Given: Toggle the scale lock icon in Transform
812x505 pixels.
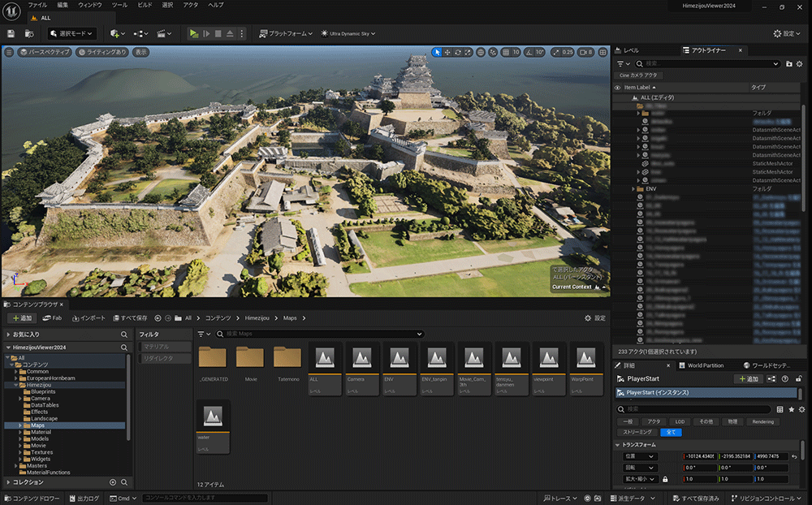Looking at the screenshot, I should pos(665,479).
